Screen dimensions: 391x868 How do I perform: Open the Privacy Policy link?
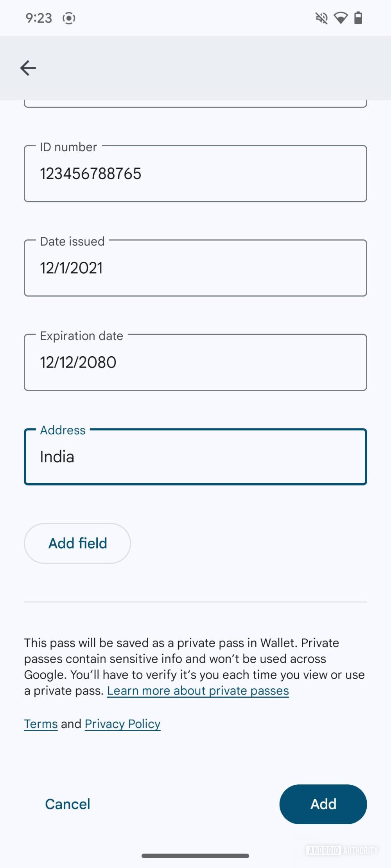[x=122, y=724]
